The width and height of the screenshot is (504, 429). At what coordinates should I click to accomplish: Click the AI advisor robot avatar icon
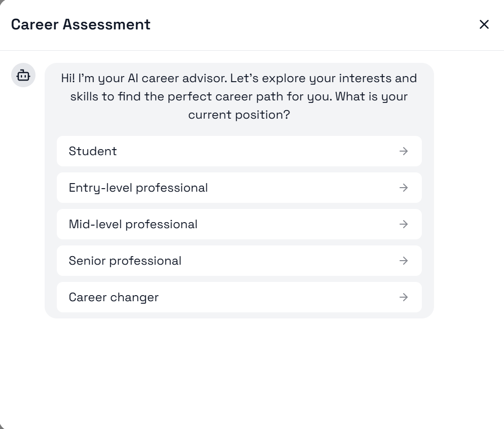[23, 76]
